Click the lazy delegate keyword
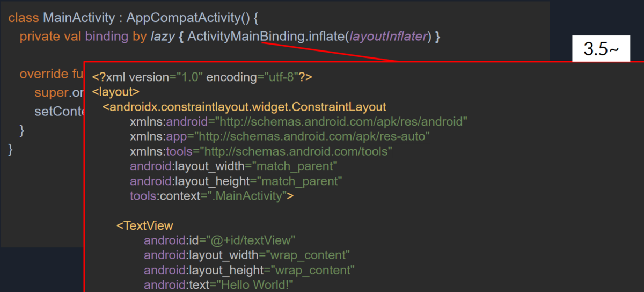 [162, 37]
